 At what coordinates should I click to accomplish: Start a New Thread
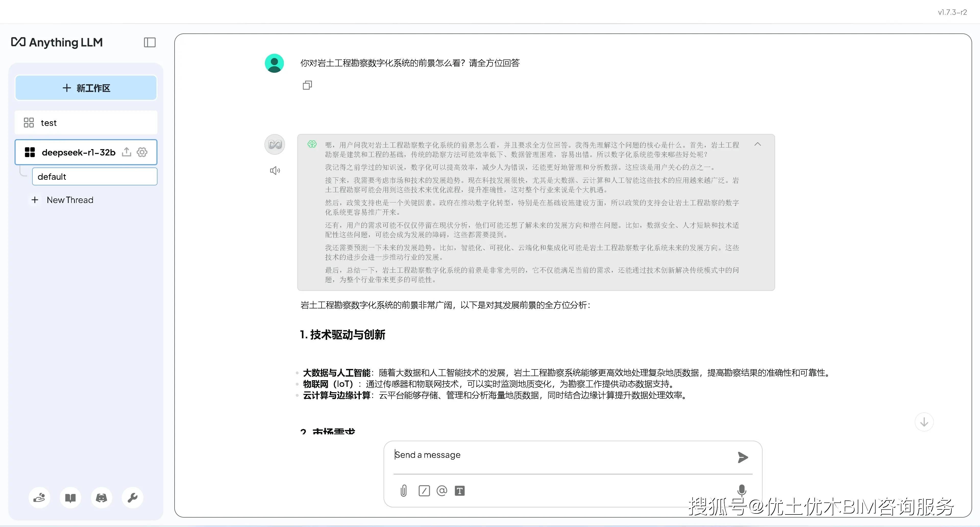(70, 200)
